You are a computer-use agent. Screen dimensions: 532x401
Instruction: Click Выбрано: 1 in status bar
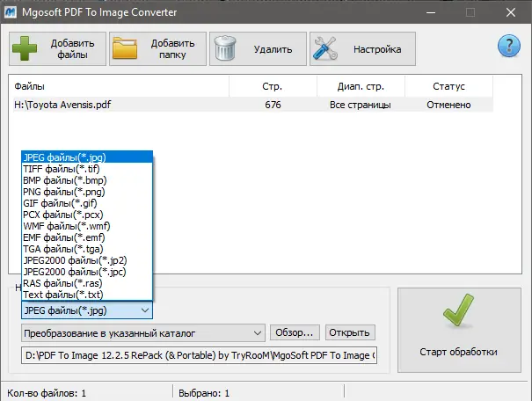204,393
